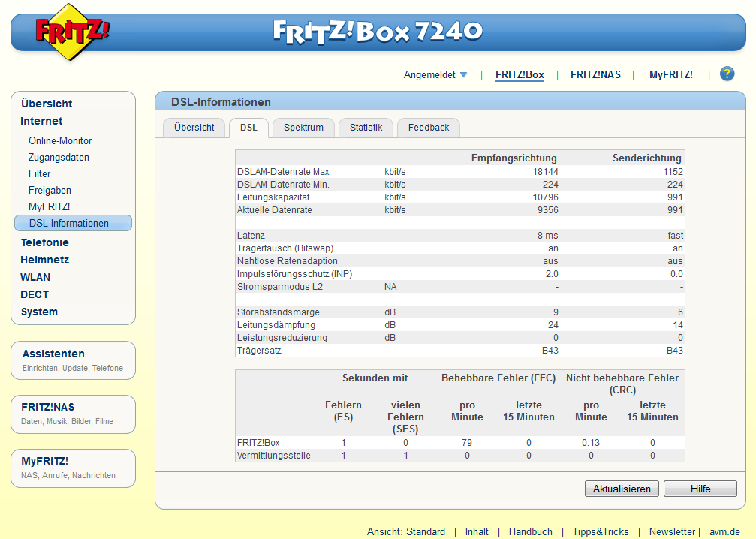The image size is (756, 539).
Task: Open the Heimnetz sidebar section
Action: coord(45,260)
